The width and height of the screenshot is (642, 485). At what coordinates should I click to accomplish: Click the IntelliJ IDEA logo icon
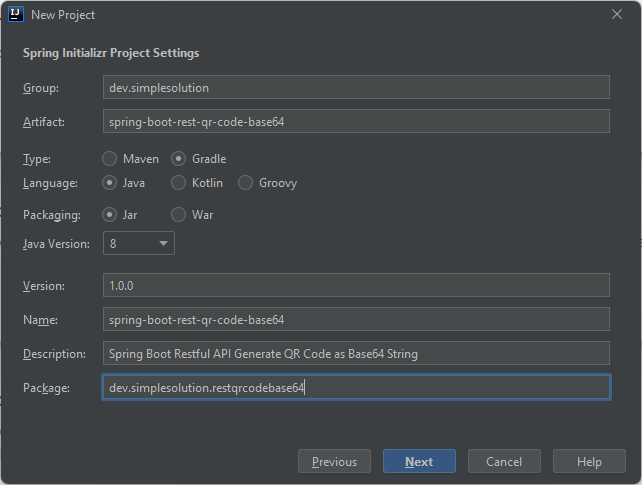pyautogui.click(x=17, y=15)
